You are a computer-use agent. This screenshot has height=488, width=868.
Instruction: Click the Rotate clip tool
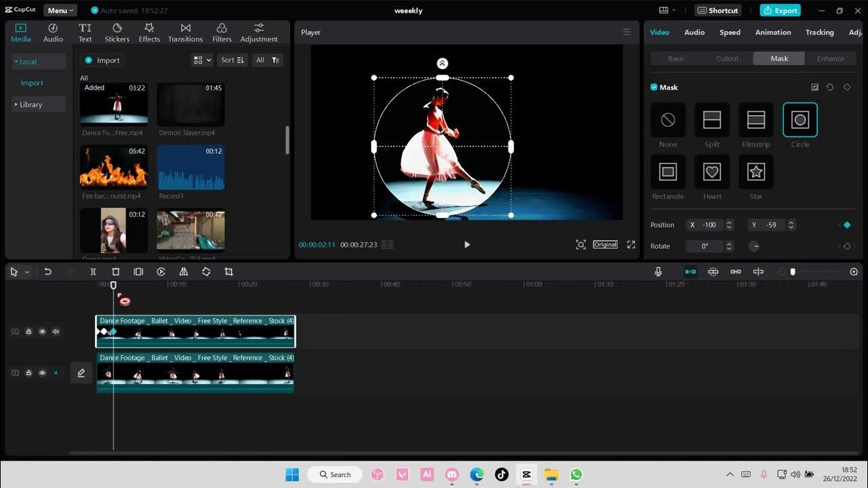point(206,272)
